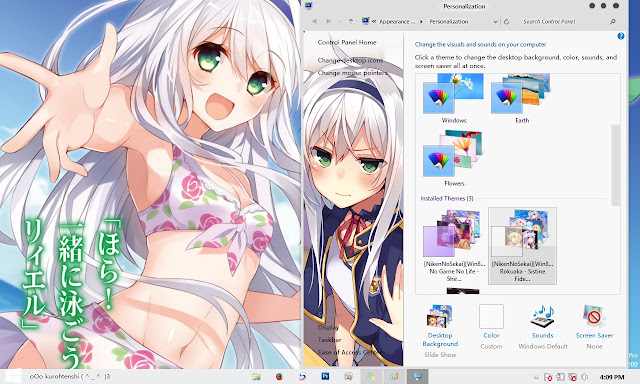640x384 pixels.
Task: Open the Color custom swatch
Action: (491, 316)
